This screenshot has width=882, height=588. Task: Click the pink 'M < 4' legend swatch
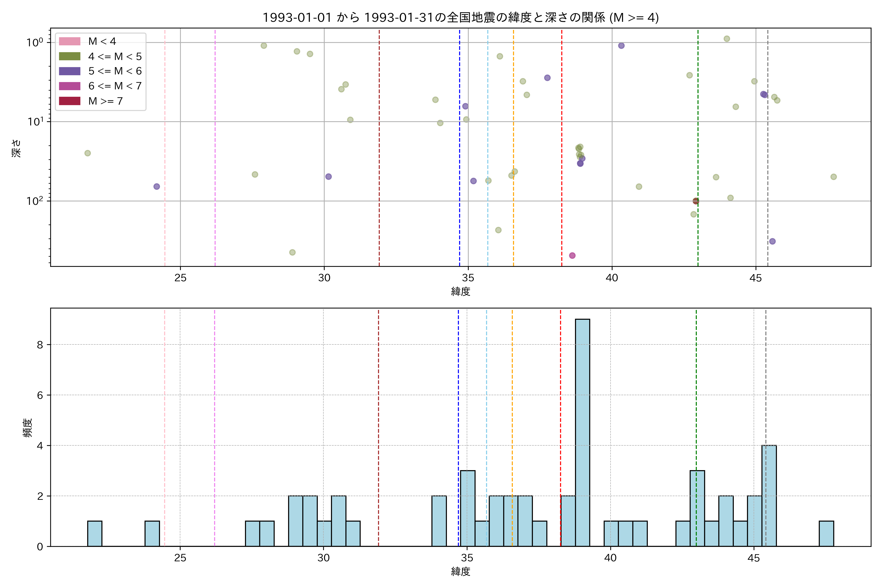[x=69, y=41]
